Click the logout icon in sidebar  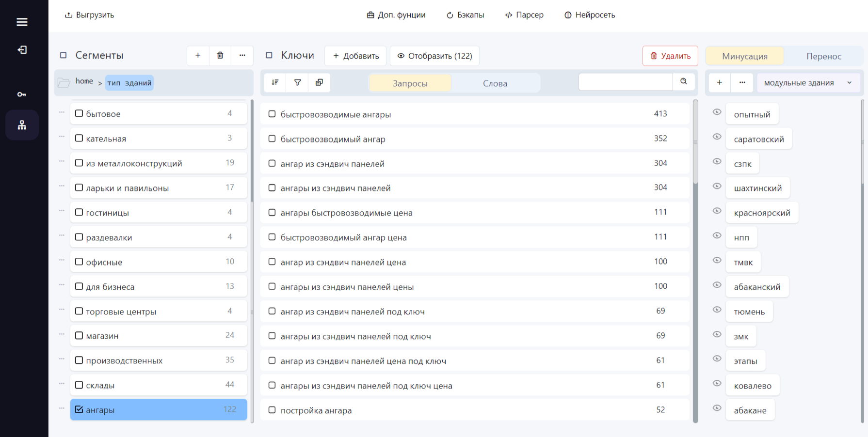coord(22,50)
